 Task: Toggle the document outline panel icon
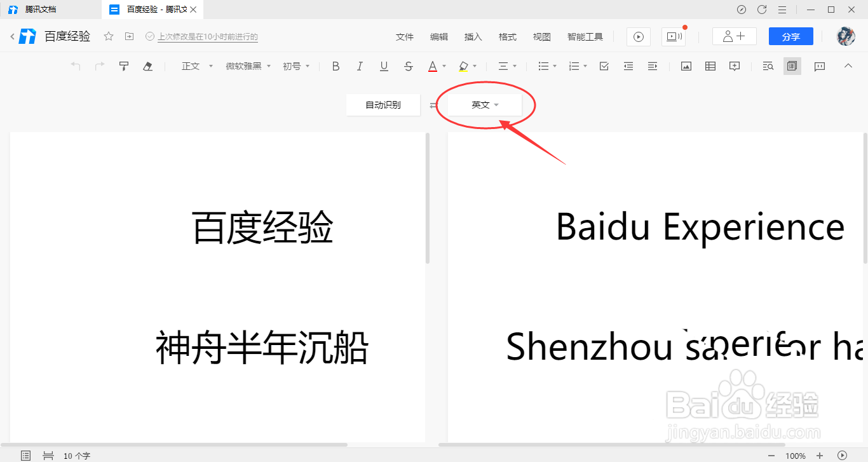click(25, 455)
